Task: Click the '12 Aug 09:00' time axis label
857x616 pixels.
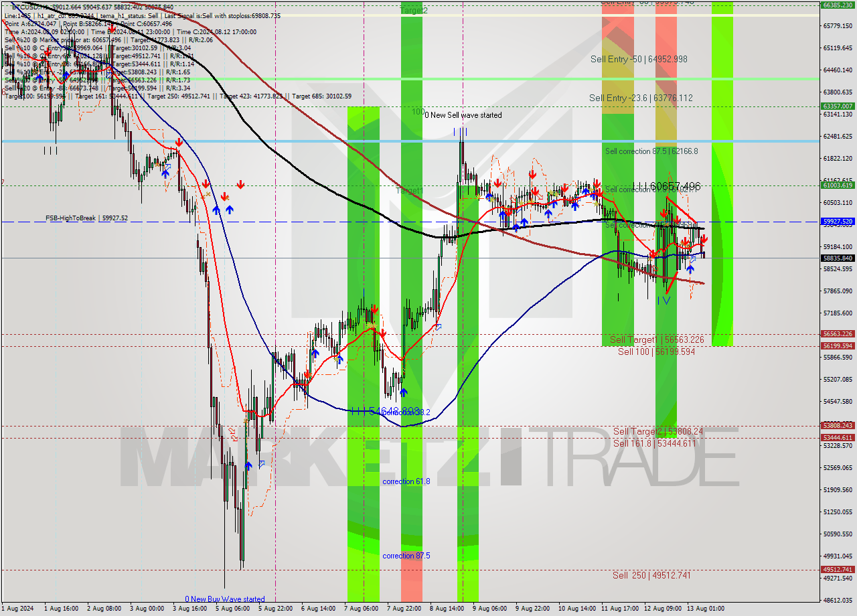Action: [x=661, y=609]
